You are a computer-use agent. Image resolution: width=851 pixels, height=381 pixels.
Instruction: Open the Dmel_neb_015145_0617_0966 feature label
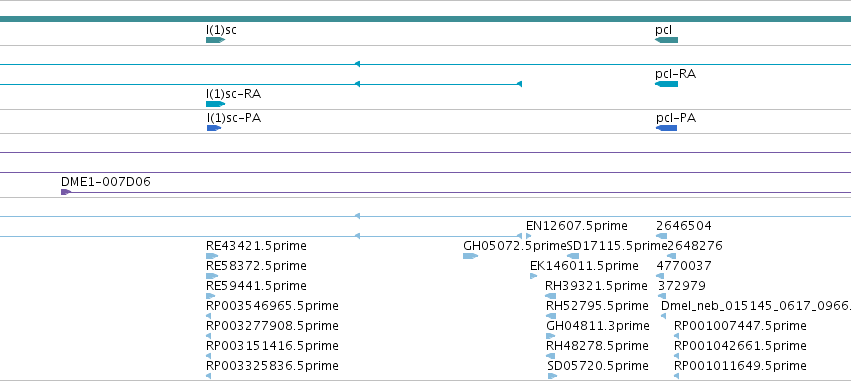tap(755, 306)
